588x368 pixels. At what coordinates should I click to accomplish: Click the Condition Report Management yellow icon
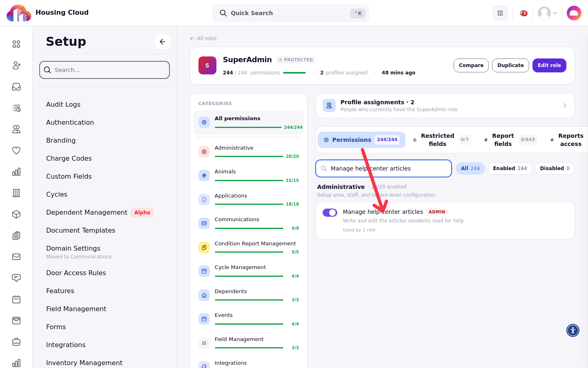pos(204,247)
